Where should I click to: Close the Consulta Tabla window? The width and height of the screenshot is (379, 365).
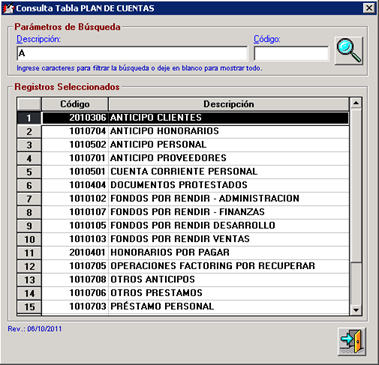[x=369, y=8]
